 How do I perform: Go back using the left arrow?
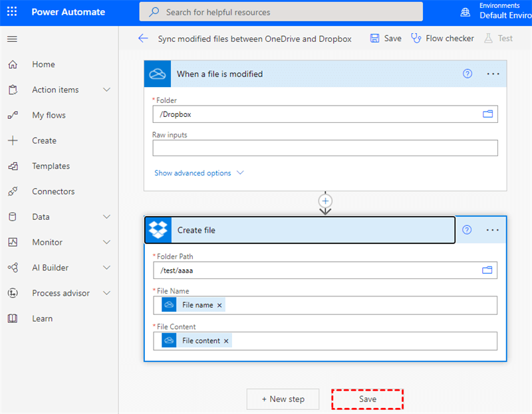[x=143, y=39]
